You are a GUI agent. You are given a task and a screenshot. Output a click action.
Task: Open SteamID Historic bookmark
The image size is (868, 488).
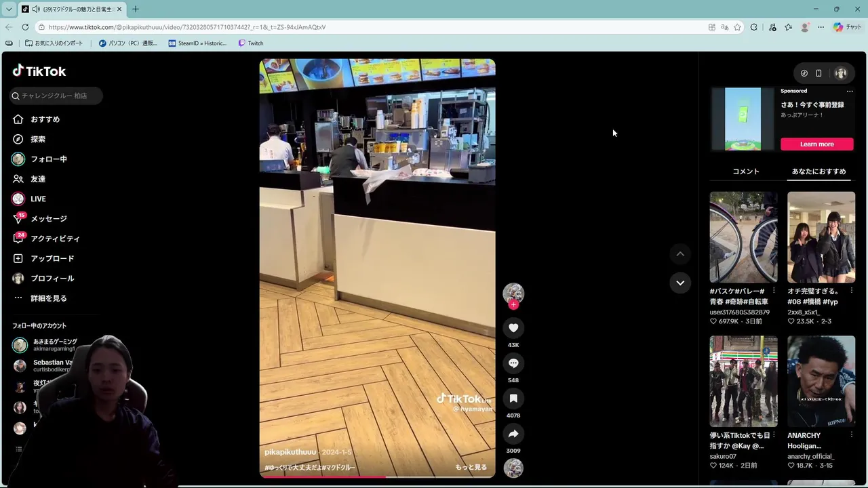[x=197, y=43]
